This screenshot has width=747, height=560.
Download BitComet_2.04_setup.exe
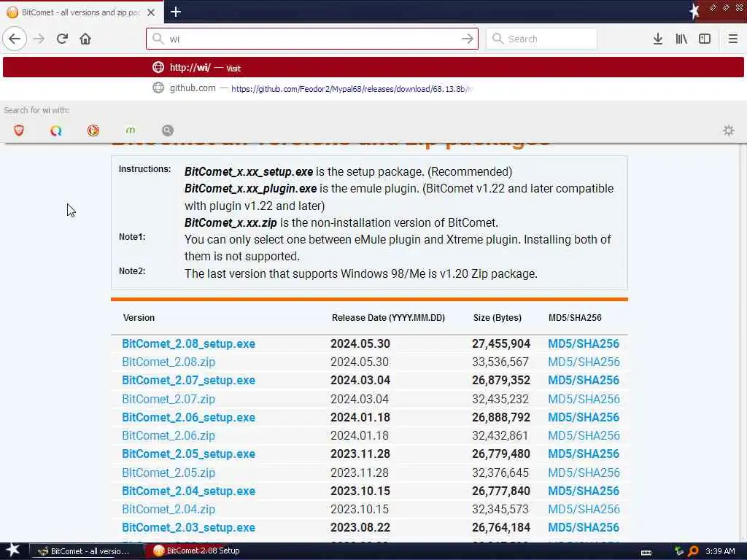pyautogui.click(x=189, y=491)
